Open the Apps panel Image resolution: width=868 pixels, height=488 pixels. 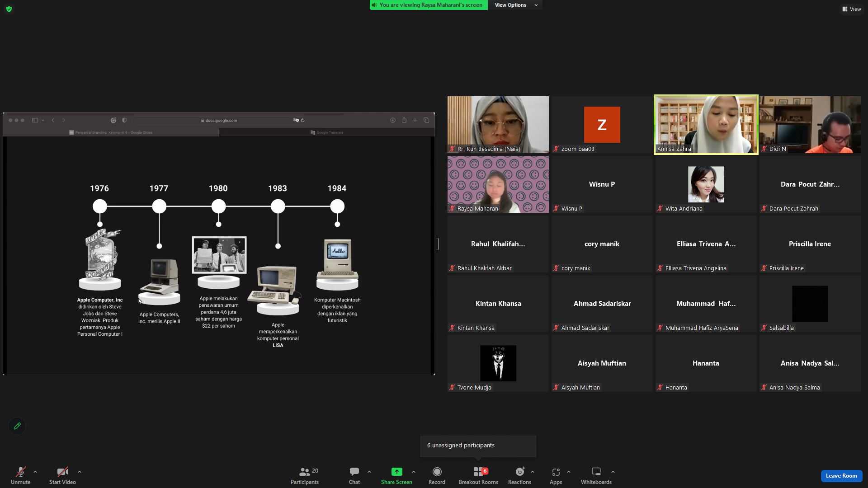click(x=556, y=475)
